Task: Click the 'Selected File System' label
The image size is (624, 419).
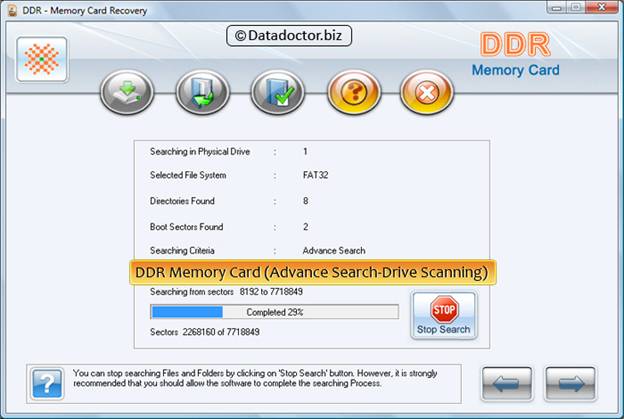Action: click(188, 175)
